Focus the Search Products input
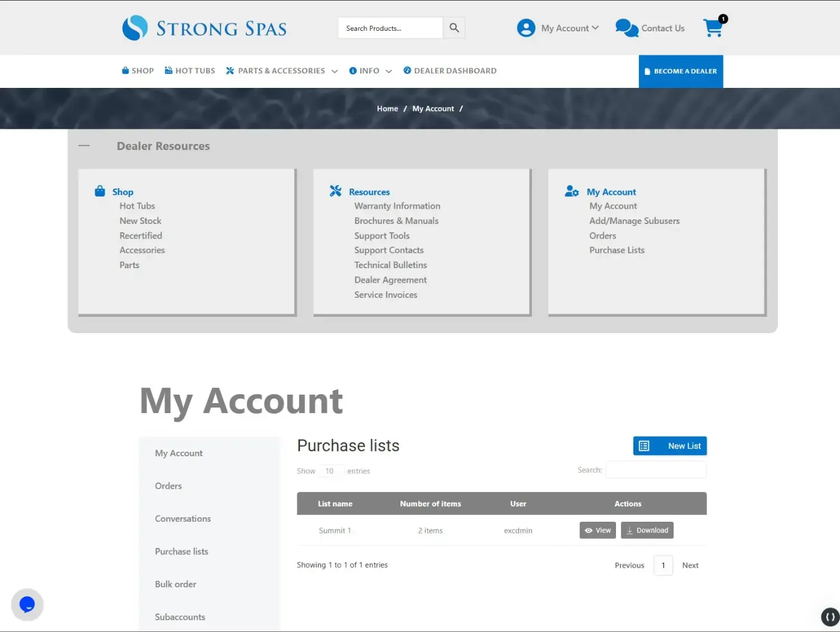Image resolution: width=840 pixels, height=632 pixels. (390, 28)
